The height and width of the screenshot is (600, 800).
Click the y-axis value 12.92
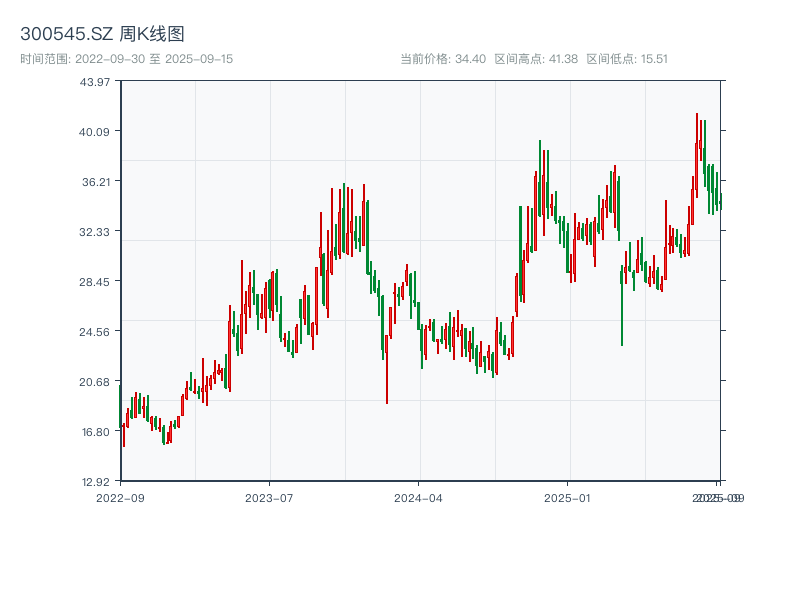[x=96, y=482]
